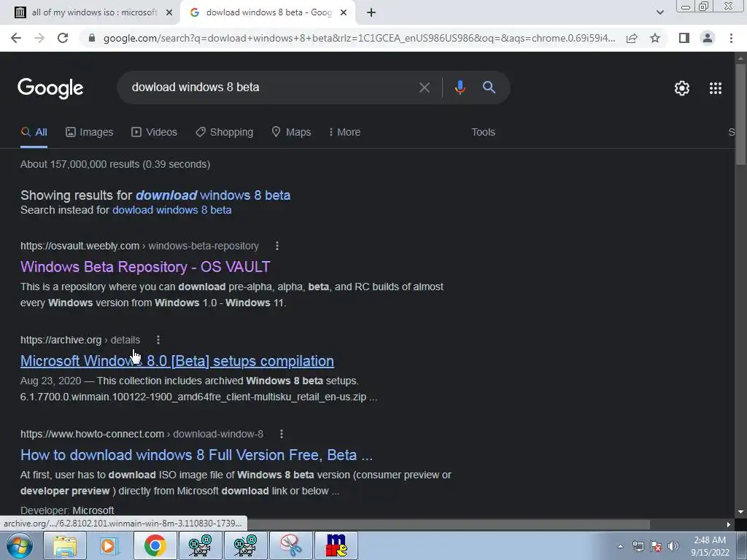This screenshot has width=747, height=560.
Task: Open Windows Explorer from taskbar
Action: (65, 545)
